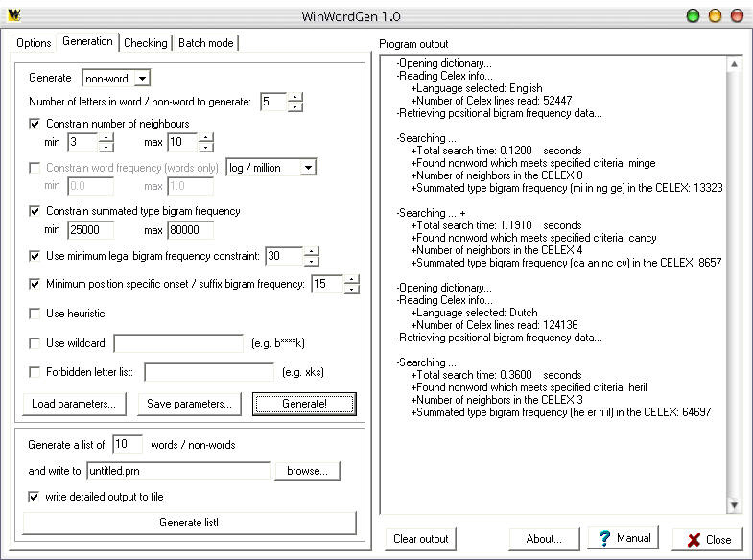753x560 pixels.
Task: Click the red X Close button
Action: pyautogui.click(x=708, y=539)
